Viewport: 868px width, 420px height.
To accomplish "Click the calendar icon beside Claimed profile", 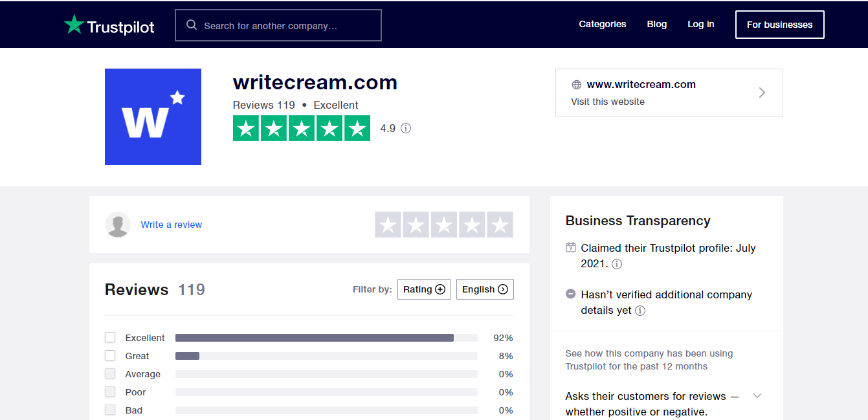I will (571, 247).
